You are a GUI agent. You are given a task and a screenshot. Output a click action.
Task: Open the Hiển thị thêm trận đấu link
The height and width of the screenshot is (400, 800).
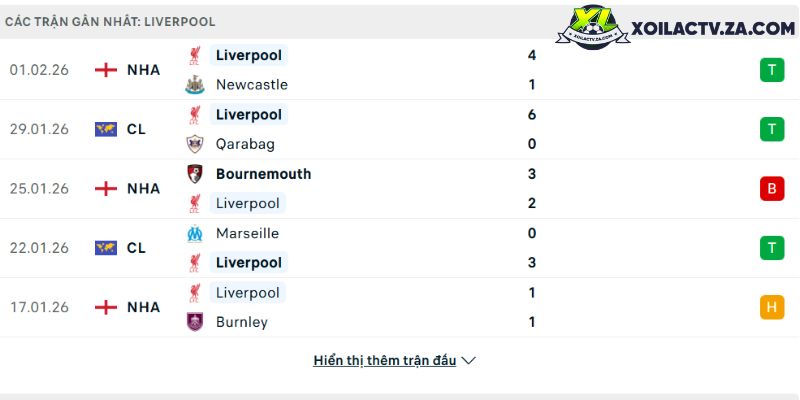[x=384, y=361]
